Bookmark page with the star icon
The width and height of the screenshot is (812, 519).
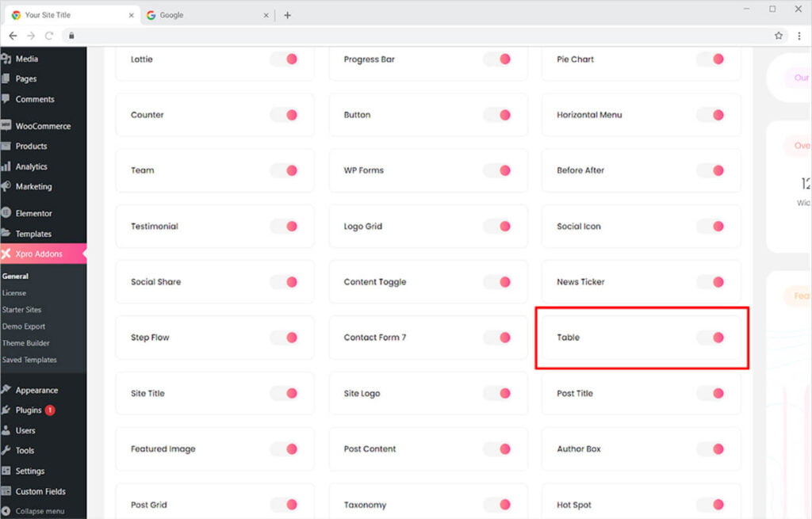tap(779, 36)
